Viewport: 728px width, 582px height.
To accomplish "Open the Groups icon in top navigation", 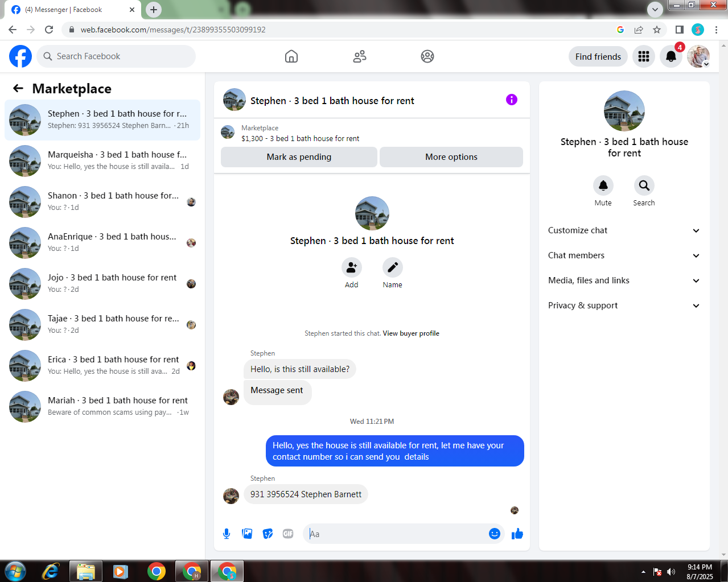I will (x=427, y=56).
